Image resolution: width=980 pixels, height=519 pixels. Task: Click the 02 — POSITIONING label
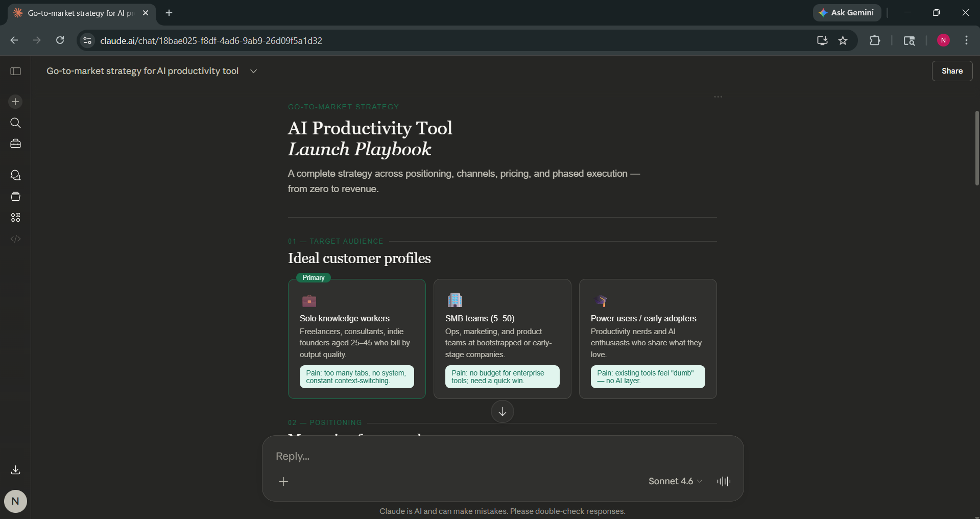click(x=325, y=422)
